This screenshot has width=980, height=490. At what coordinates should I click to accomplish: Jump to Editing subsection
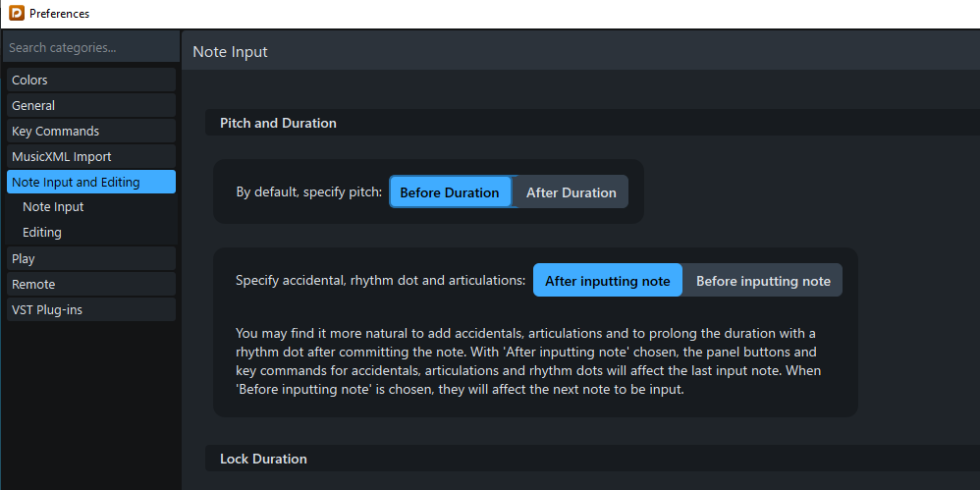[x=42, y=233]
